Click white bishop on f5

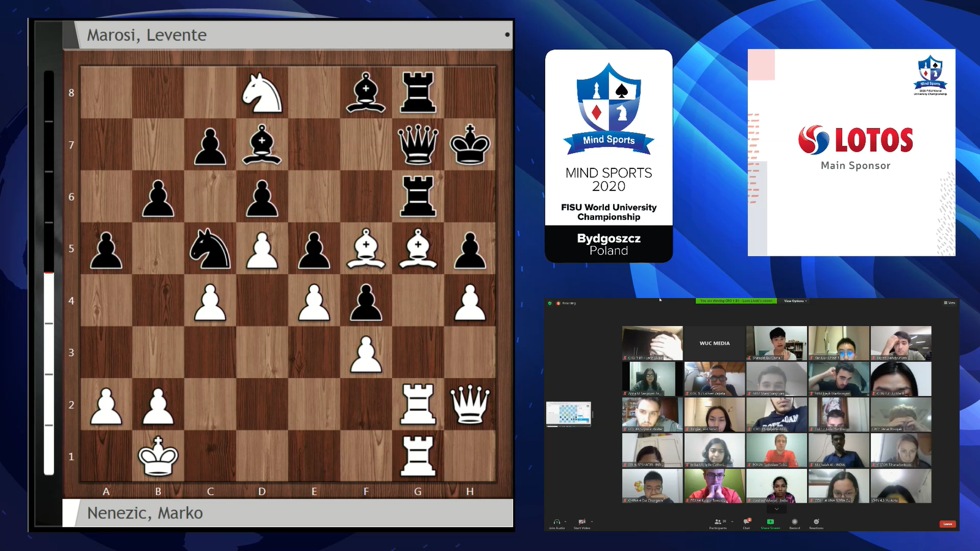[x=366, y=249]
